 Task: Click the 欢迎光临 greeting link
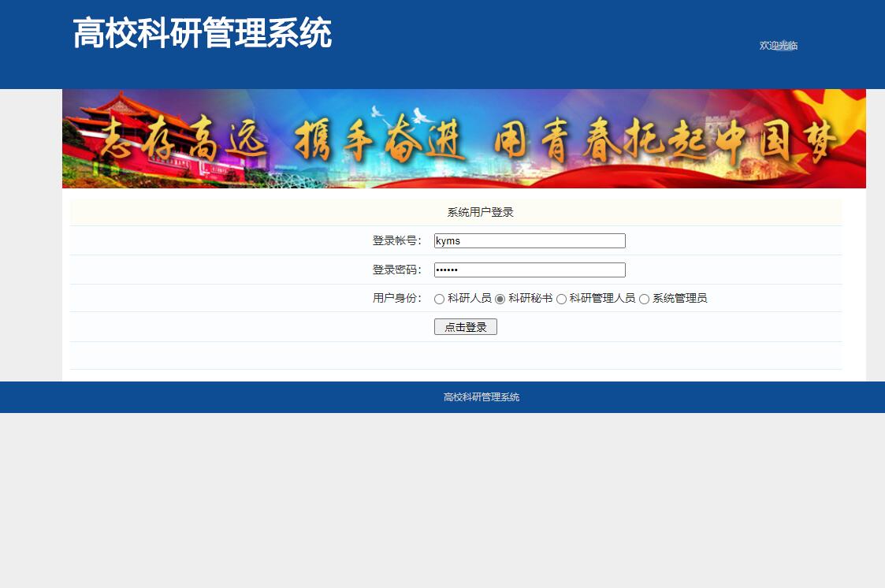pos(778,46)
